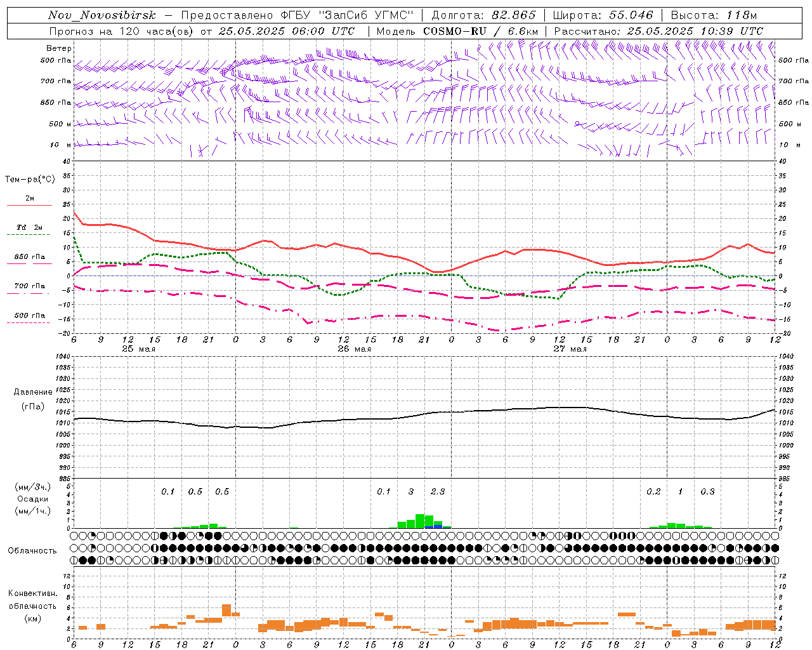Click the Облачность cloud cover label
Image resolution: width=812 pixels, height=650 pixels.
point(32,550)
